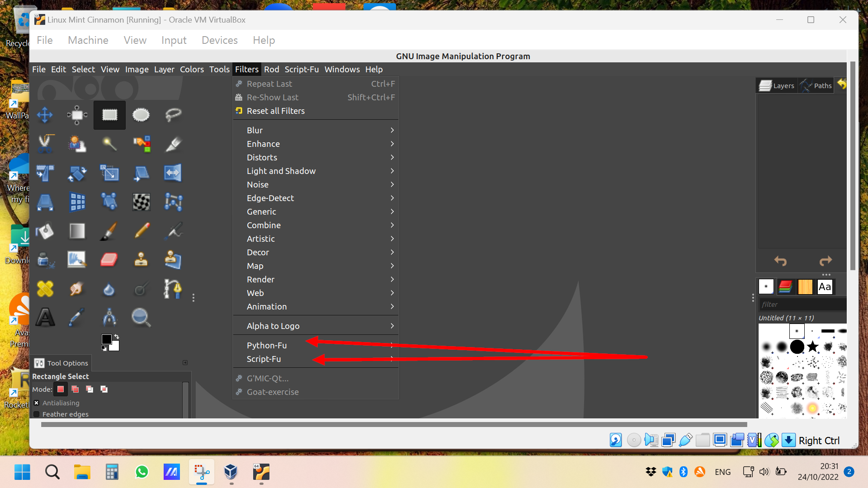Image resolution: width=868 pixels, height=488 pixels.
Task: Select the Gradient tool
Action: (x=77, y=231)
